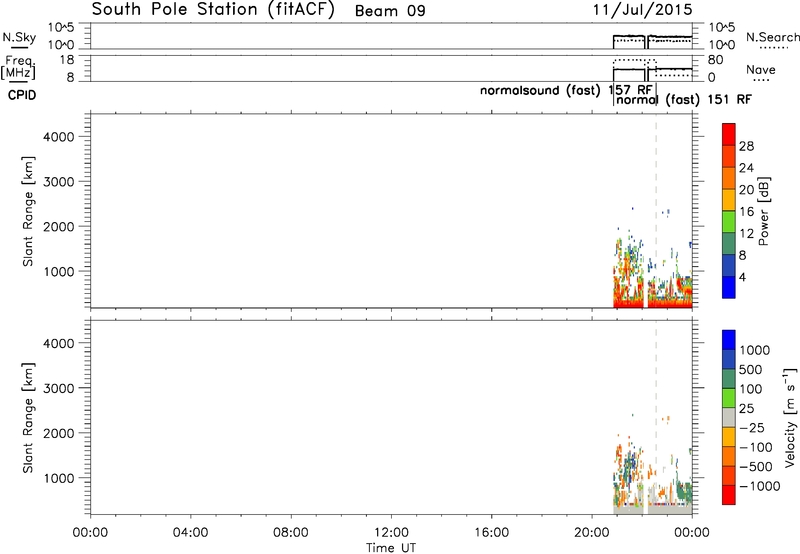The width and height of the screenshot is (800, 554).
Task: Click the 'Power [dB]' colorbar title
Action: [764, 211]
